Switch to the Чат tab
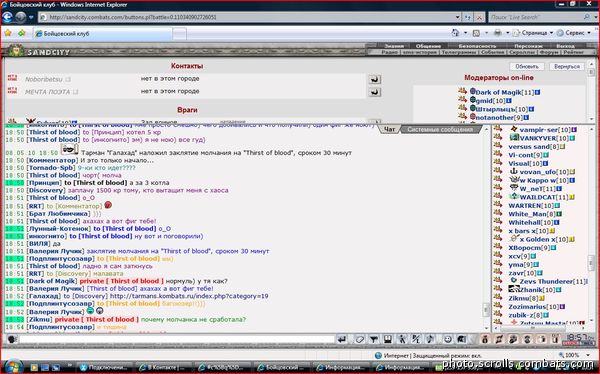The image size is (600, 374). tap(389, 129)
